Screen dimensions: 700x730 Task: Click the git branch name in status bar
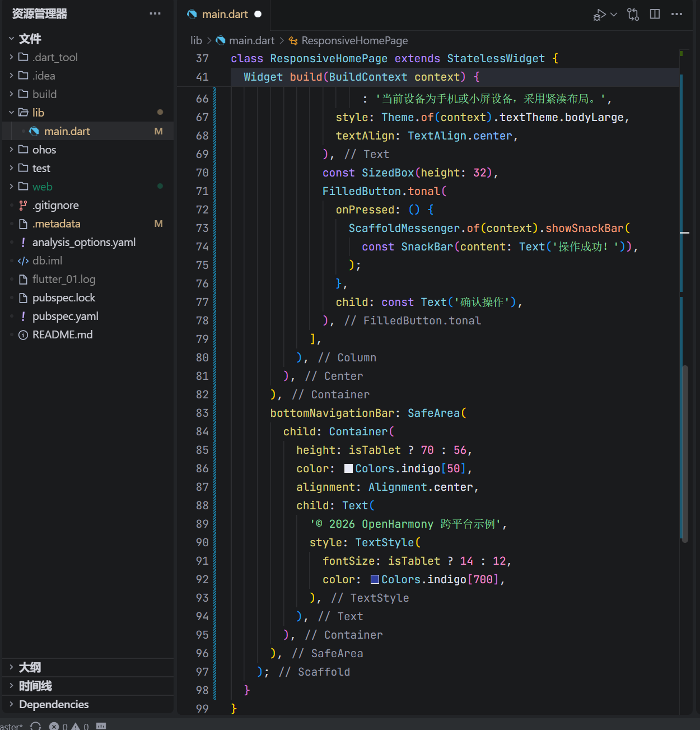coord(11,726)
